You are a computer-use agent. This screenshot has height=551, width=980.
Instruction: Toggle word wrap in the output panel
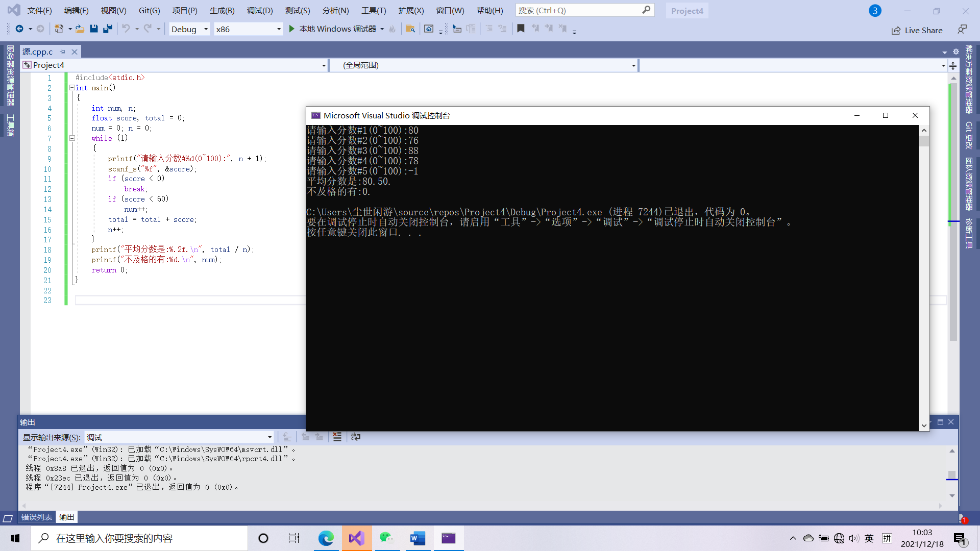pyautogui.click(x=356, y=437)
